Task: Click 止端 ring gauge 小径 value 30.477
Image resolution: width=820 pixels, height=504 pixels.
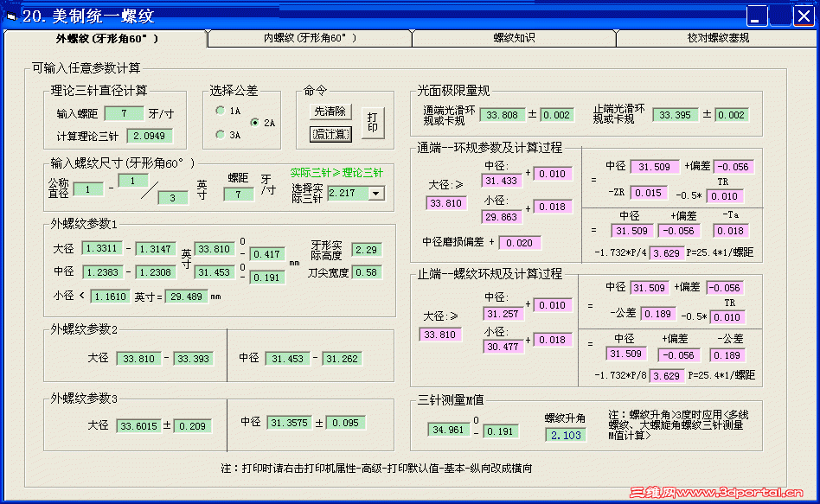Action: (x=503, y=346)
